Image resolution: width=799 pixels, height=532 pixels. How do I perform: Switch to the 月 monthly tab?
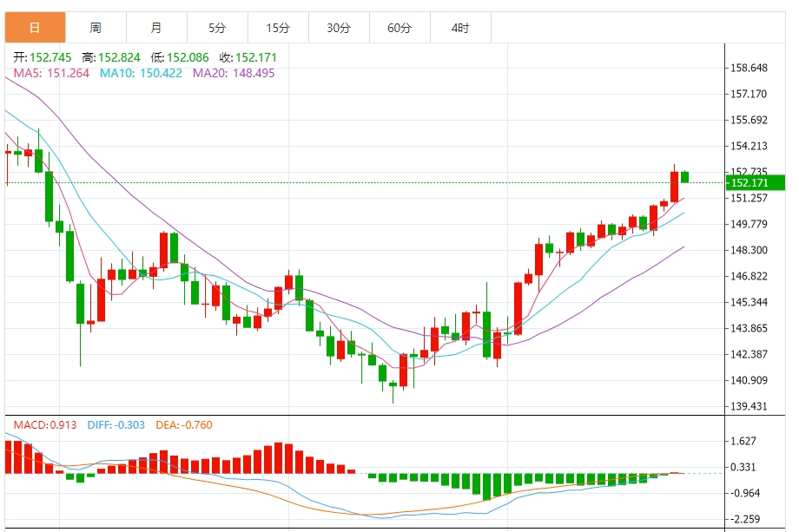click(x=156, y=28)
